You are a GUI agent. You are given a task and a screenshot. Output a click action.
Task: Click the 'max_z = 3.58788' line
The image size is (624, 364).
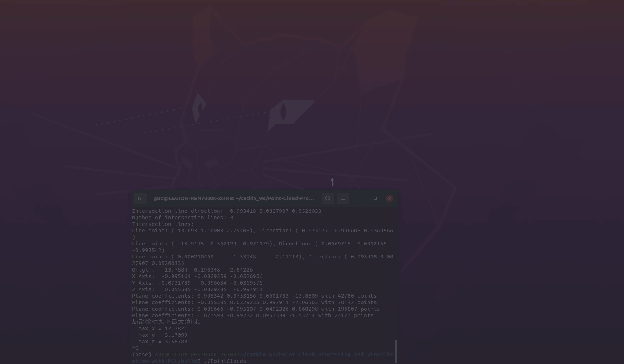click(163, 342)
